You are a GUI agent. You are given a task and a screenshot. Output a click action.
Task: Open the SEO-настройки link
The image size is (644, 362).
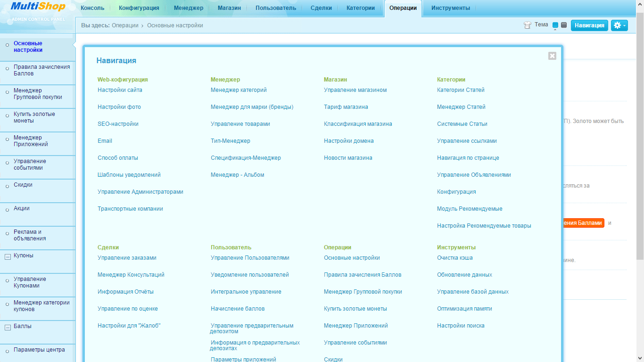(x=118, y=124)
